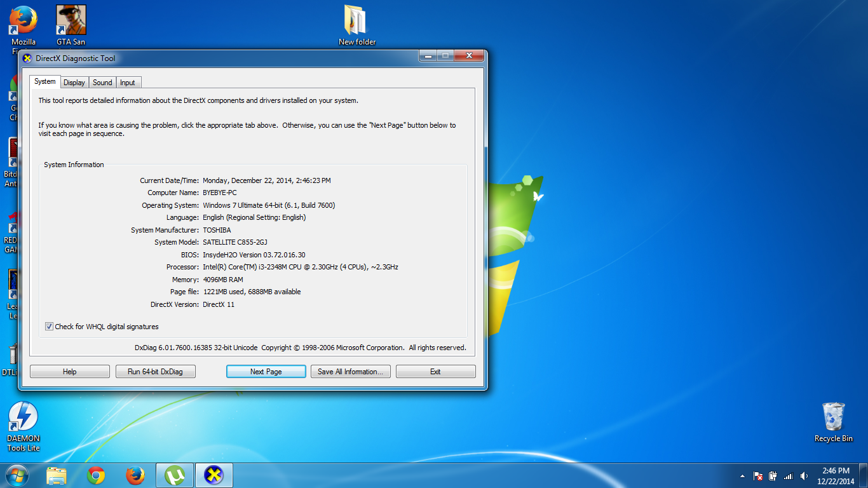Click the Help button

point(70,372)
